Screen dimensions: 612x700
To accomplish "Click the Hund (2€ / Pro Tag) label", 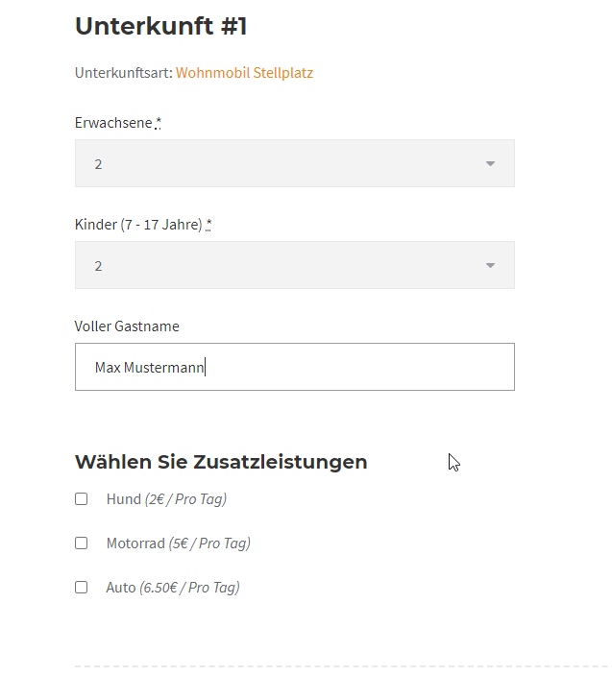I will (x=166, y=499).
